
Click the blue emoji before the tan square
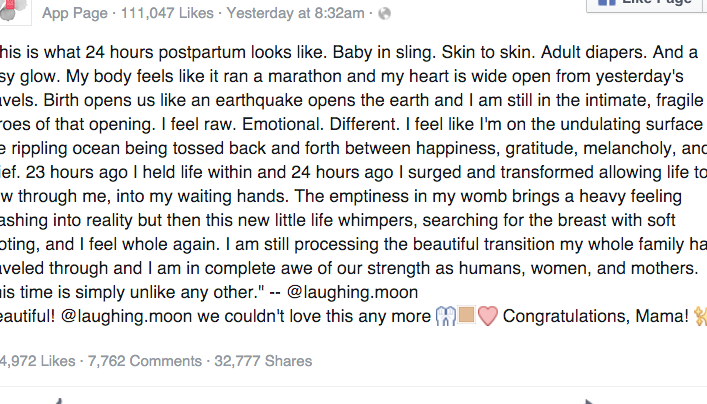(445, 317)
